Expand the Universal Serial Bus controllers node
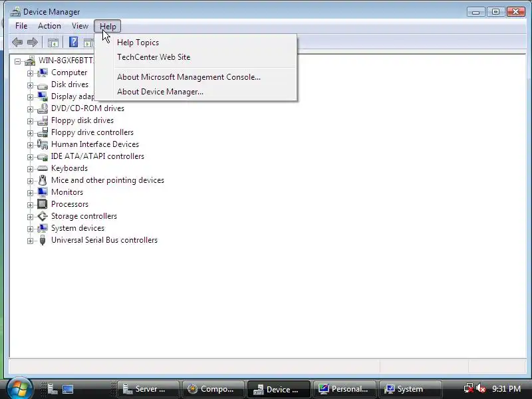 coord(30,241)
